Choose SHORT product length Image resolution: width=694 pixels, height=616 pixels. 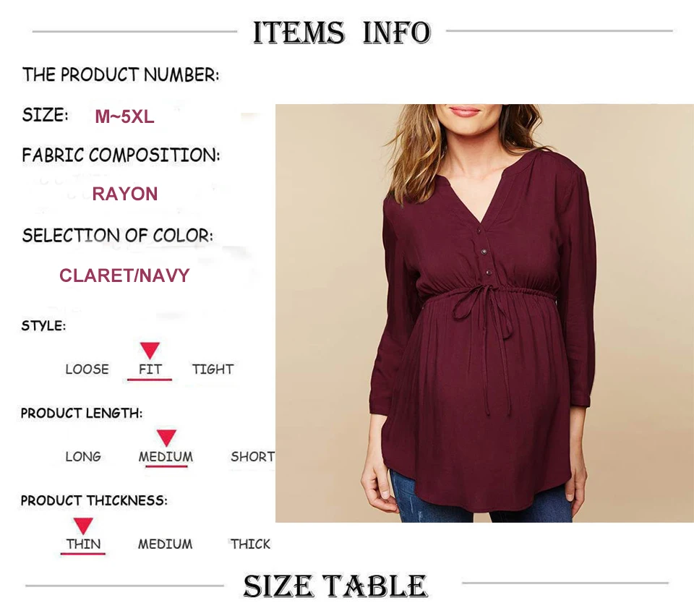coord(252,456)
